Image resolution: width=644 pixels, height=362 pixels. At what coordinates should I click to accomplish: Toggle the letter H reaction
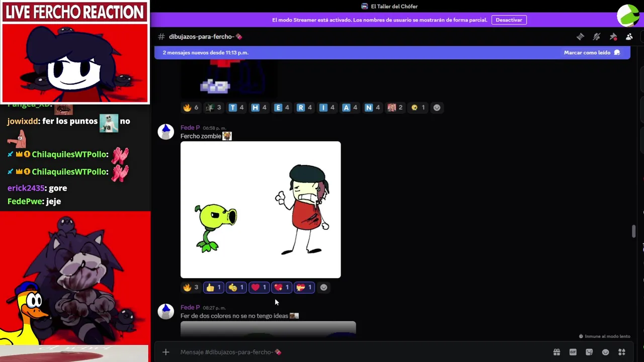(x=259, y=108)
